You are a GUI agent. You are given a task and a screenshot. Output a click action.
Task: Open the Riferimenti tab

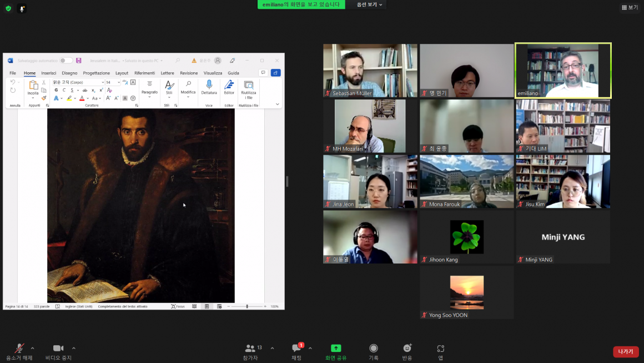144,73
